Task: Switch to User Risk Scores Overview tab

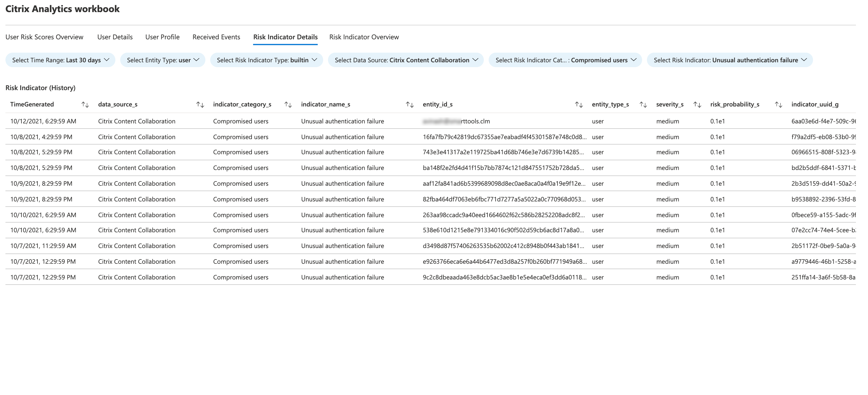Action: pyautogui.click(x=44, y=37)
